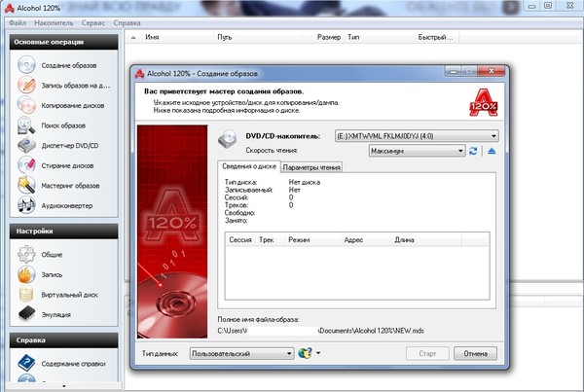Click the DVD/CD drive icon in wizard

coord(228,139)
